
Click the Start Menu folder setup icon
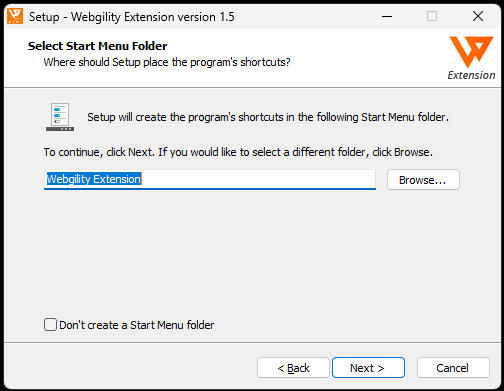point(60,117)
